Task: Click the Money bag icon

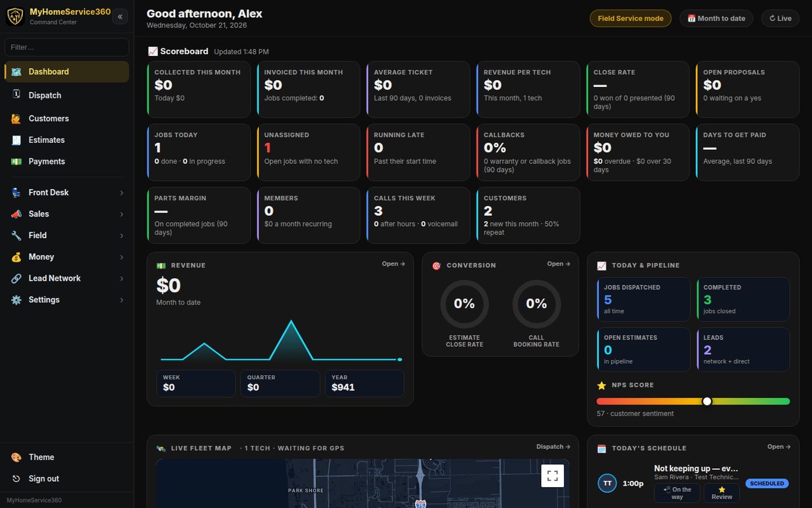Action: (16, 257)
